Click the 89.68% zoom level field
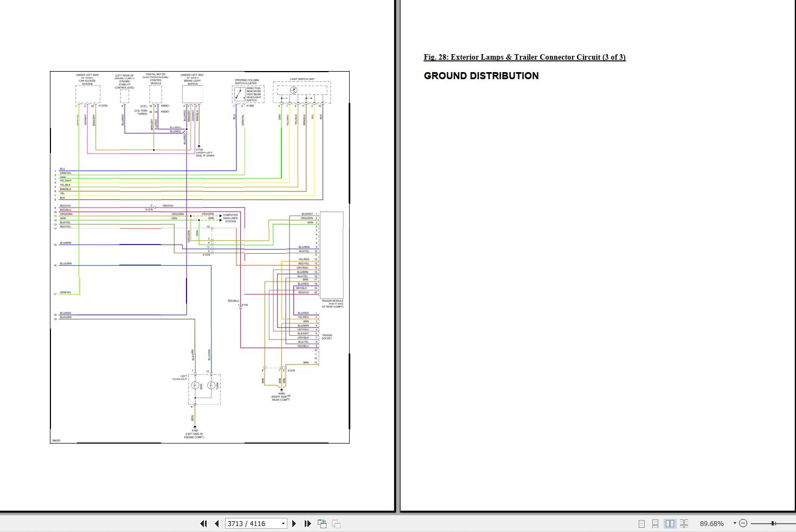Screen dimensions: 796x532 pyautogui.click(x=712, y=523)
